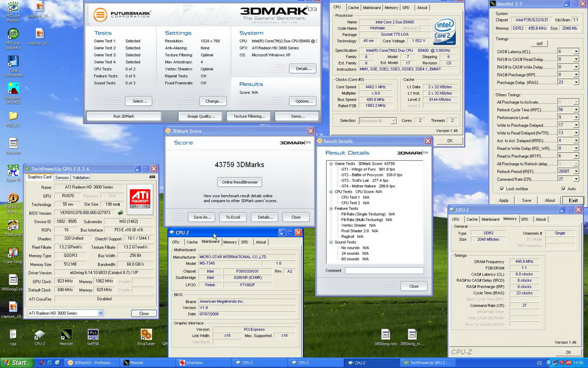Click the network connection tray icon

tap(555, 362)
